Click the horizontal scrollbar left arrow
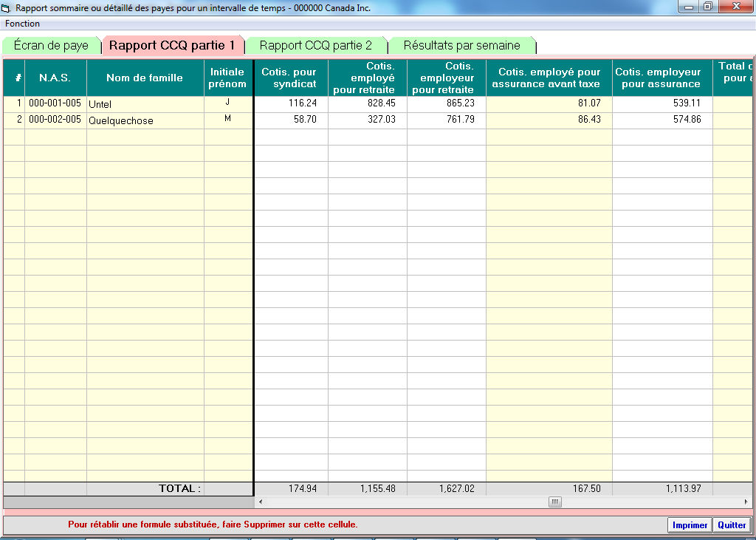The image size is (756, 540). [259, 502]
